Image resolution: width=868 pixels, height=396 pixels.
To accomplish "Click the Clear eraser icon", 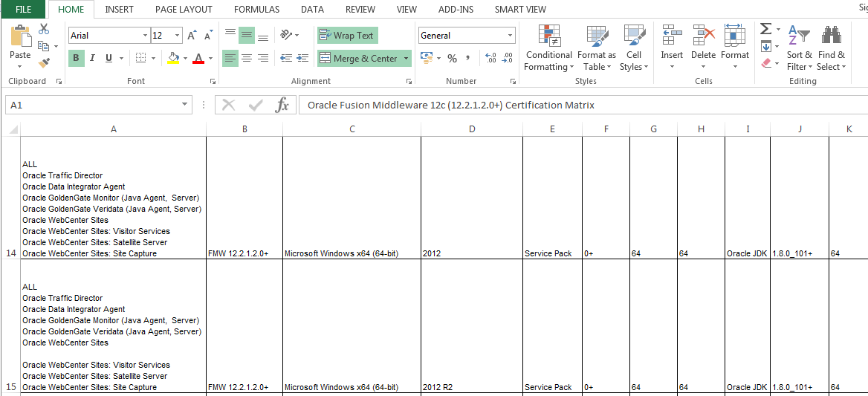I will coord(766,64).
